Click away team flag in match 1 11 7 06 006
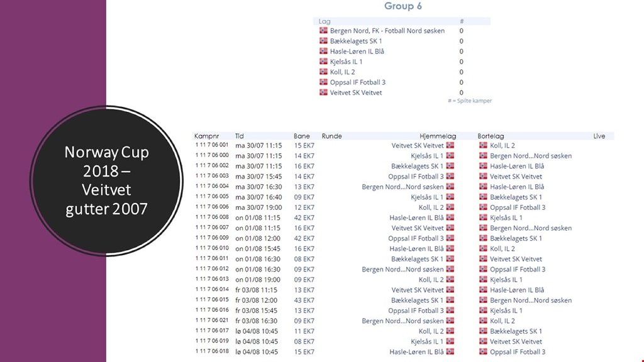The width and height of the screenshot is (644, 362). click(x=483, y=207)
